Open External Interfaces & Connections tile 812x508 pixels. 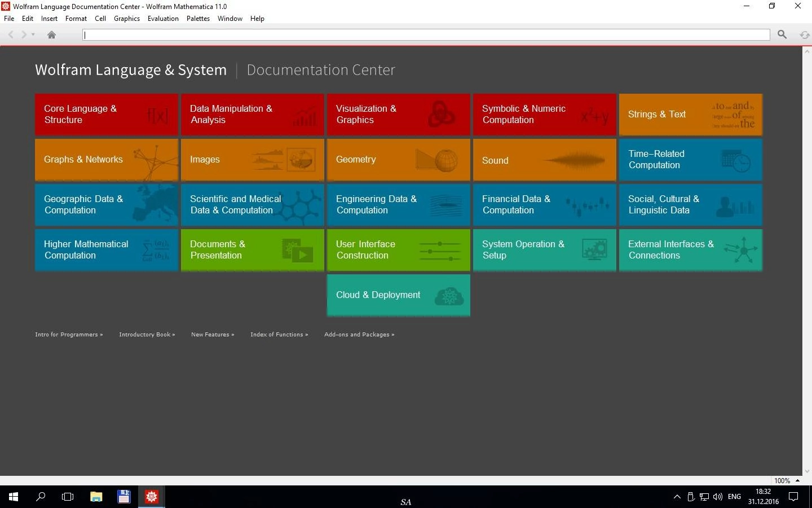click(691, 250)
